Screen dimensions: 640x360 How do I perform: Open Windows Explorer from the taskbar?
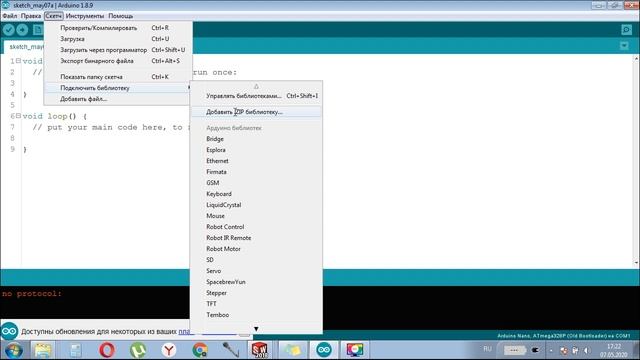click(x=43, y=350)
